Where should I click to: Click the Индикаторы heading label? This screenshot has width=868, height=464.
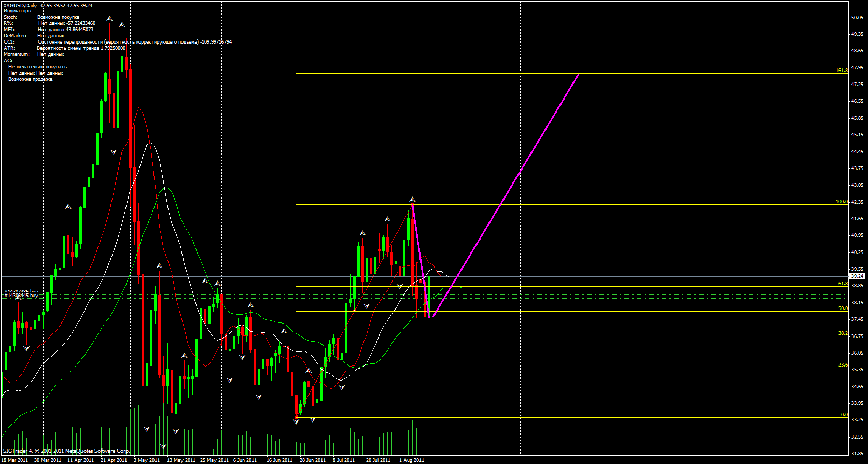[17, 11]
